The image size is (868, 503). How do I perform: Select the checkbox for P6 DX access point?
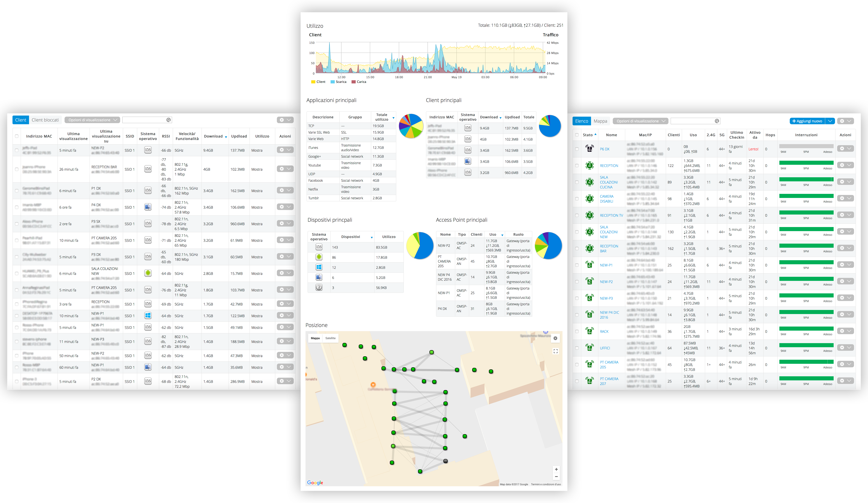[577, 149]
